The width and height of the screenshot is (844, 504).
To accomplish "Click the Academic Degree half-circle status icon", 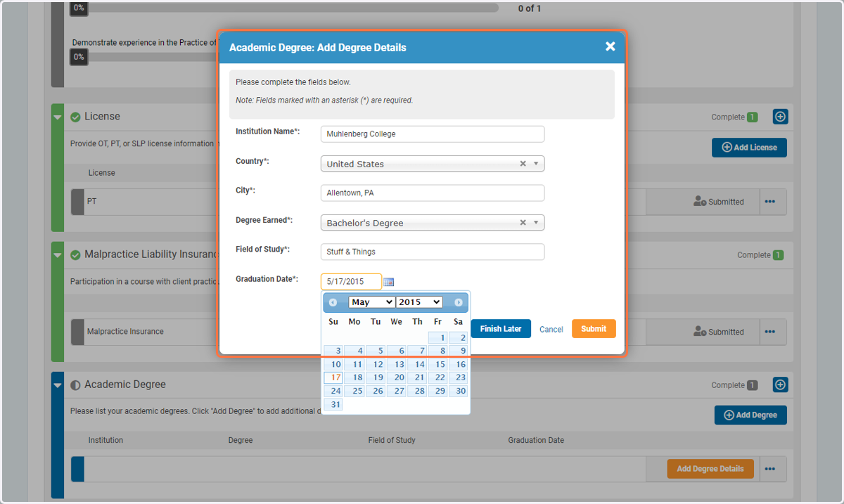I will (75, 385).
